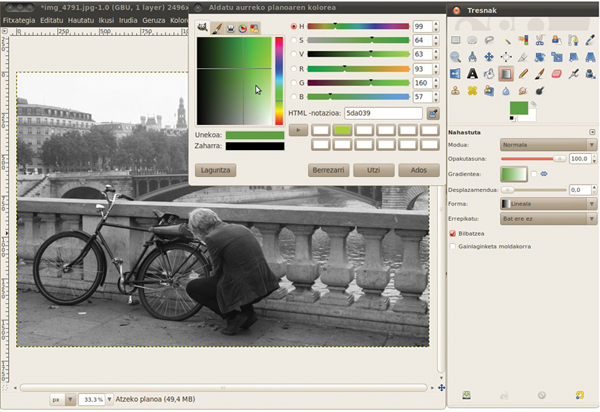Select the Smudge tool

pos(523,91)
